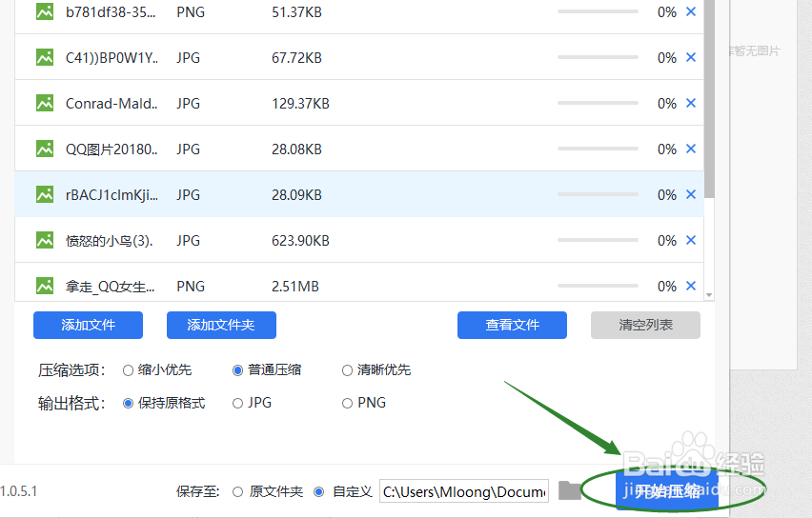Image resolution: width=812 pixels, height=518 pixels.
Task: Click the version number 1.0.5.1
Action: click(19, 491)
